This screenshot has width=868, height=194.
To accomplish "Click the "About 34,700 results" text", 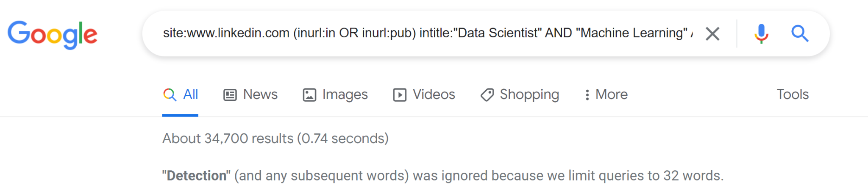I will coord(275,139).
